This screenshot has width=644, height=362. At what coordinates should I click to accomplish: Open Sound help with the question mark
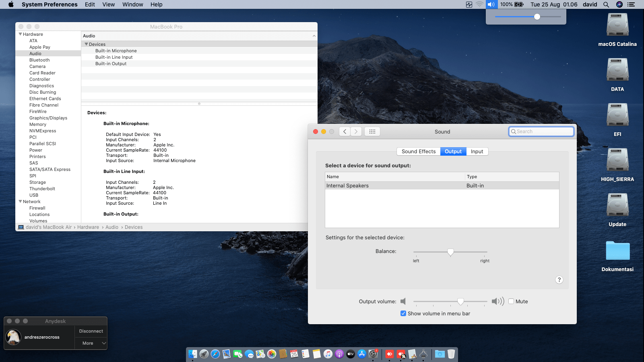click(559, 280)
